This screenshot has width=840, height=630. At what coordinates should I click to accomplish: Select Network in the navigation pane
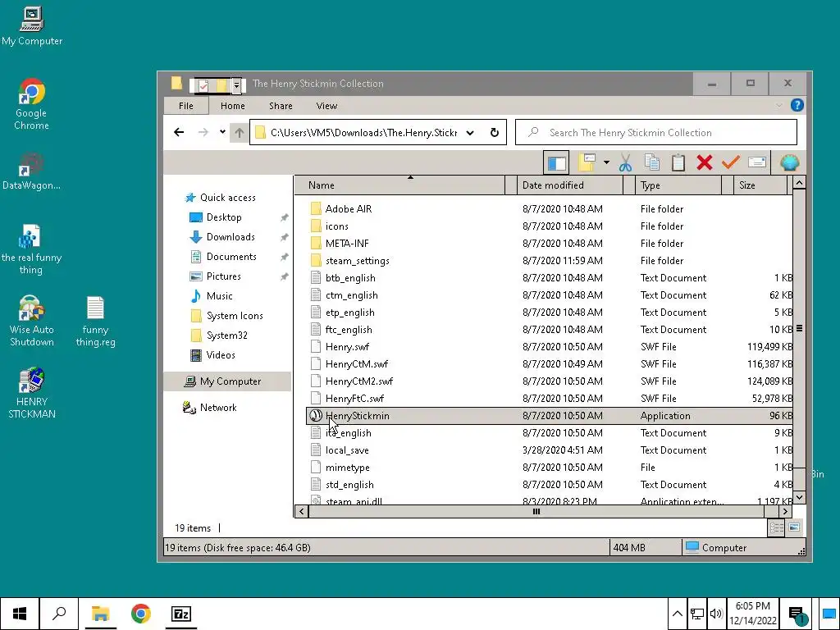click(218, 408)
